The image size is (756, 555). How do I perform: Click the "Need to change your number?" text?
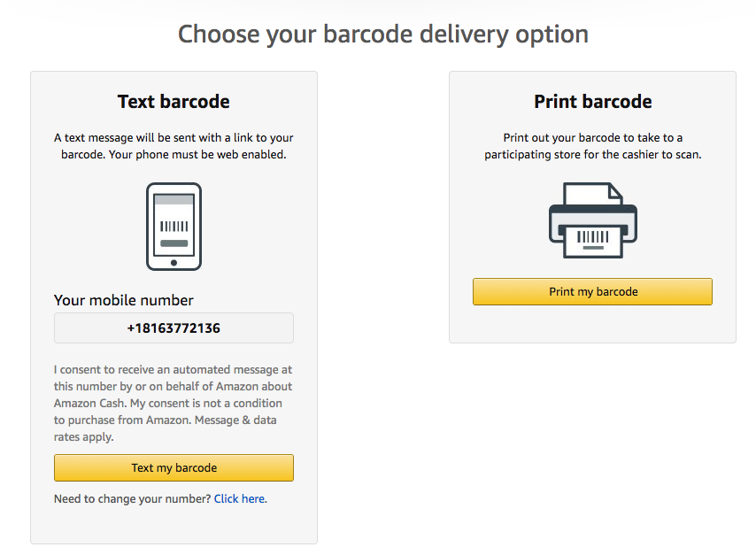[133, 499]
